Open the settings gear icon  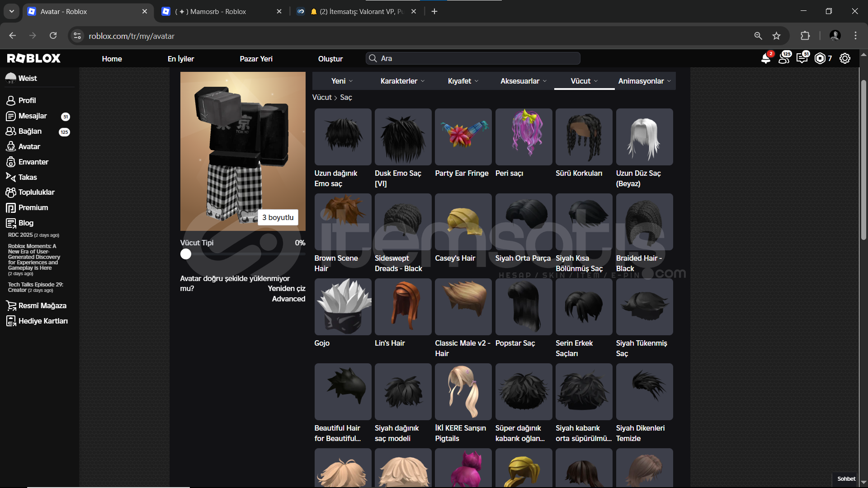[844, 58]
